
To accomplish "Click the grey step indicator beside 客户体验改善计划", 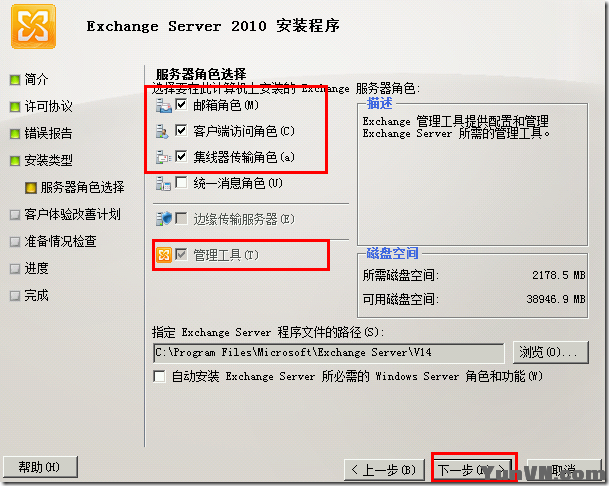I will pyautogui.click(x=15, y=215).
